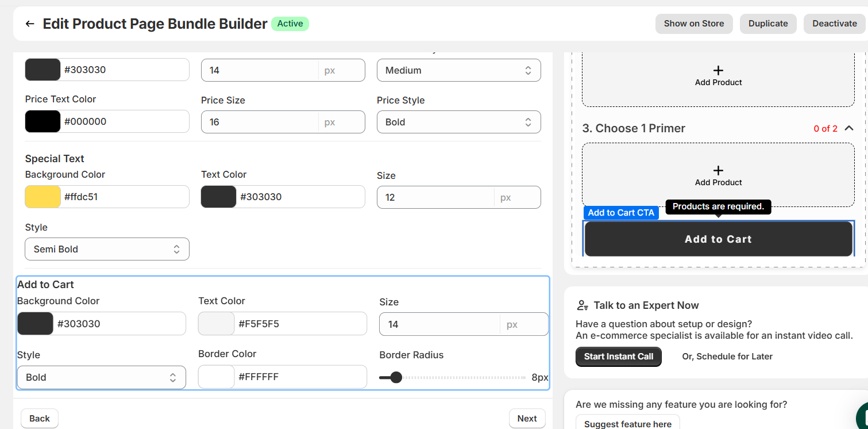Open the Medium style dropdown
Screen dimensions: 868x429
(x=458, y=70)
